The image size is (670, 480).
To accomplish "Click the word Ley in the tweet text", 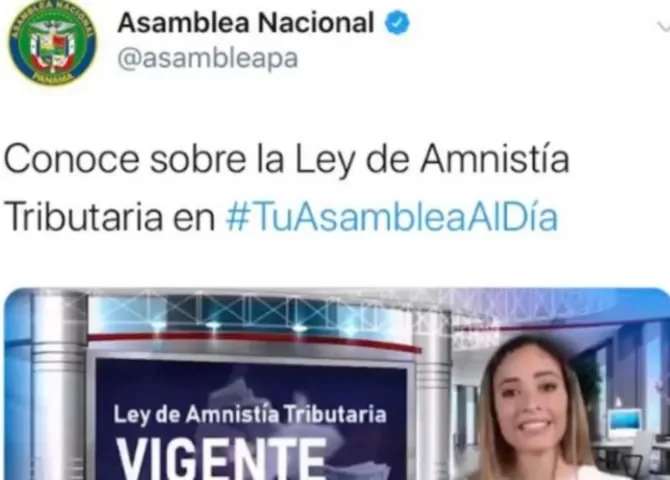I will [x=326, y=161].
